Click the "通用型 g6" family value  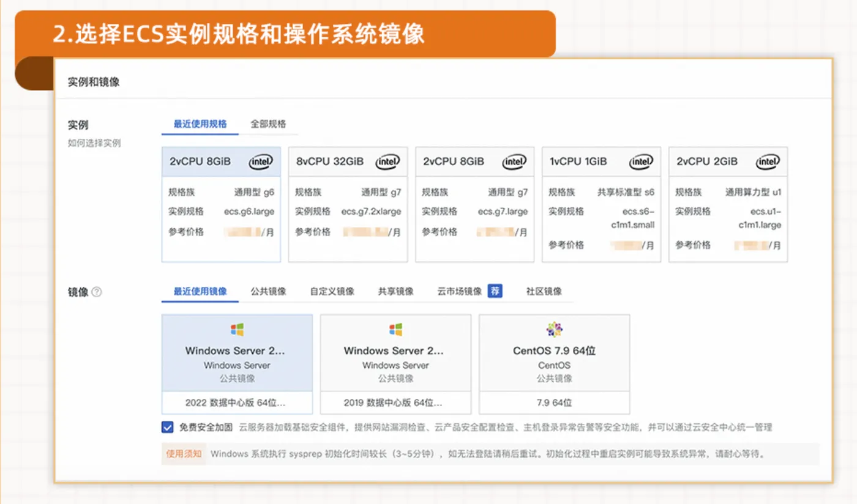coord(254,192)
